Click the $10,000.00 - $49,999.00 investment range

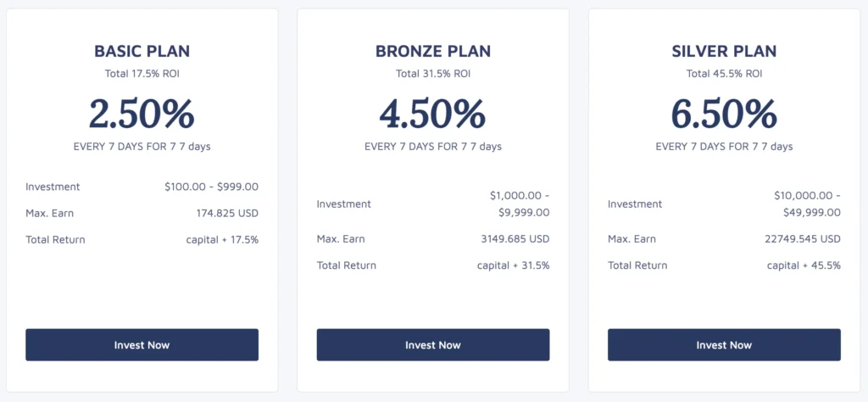(807, 204)
